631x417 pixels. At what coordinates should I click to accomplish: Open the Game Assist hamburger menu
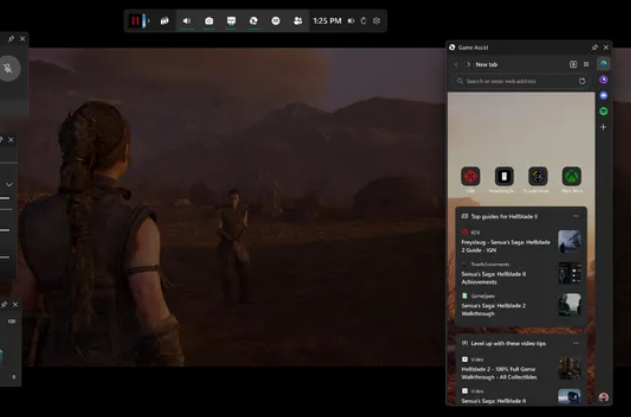586,64
